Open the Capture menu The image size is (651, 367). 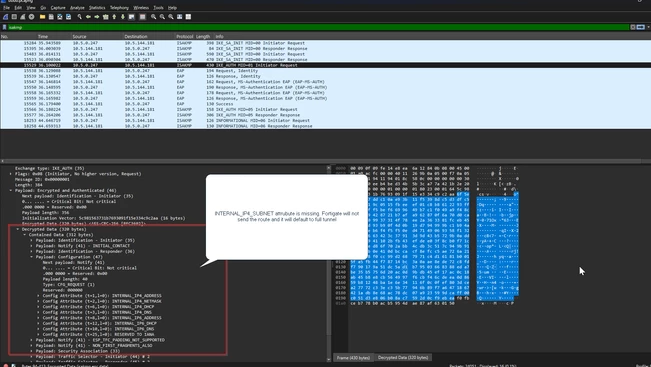point(58,7)
